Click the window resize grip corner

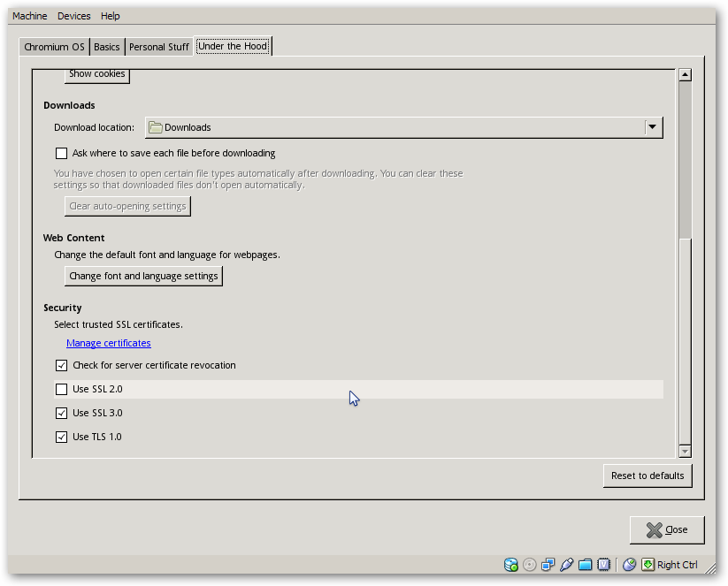709,569
